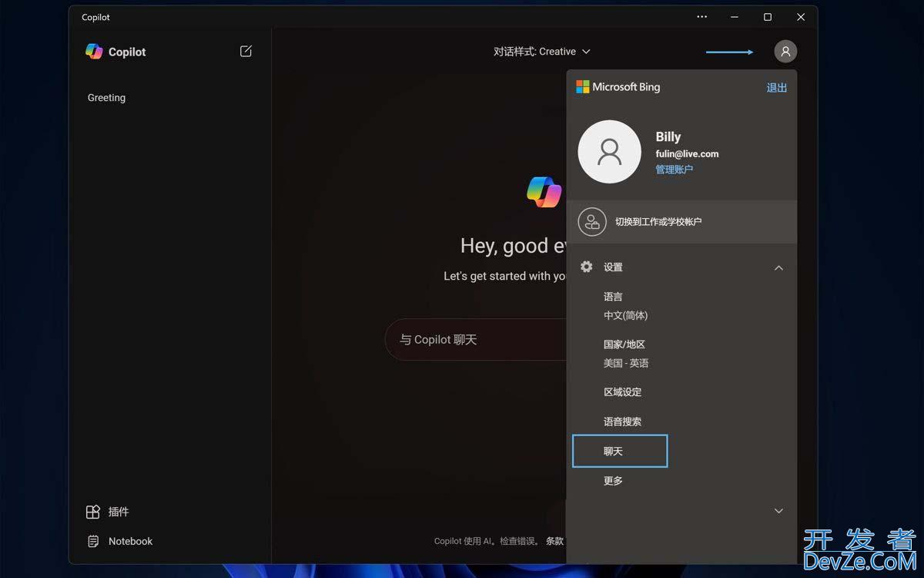Image resolution: width=924 pixels, height=578 pixels.
Task: Click 切换到工作或学校帐户 button
Action: 681,222
